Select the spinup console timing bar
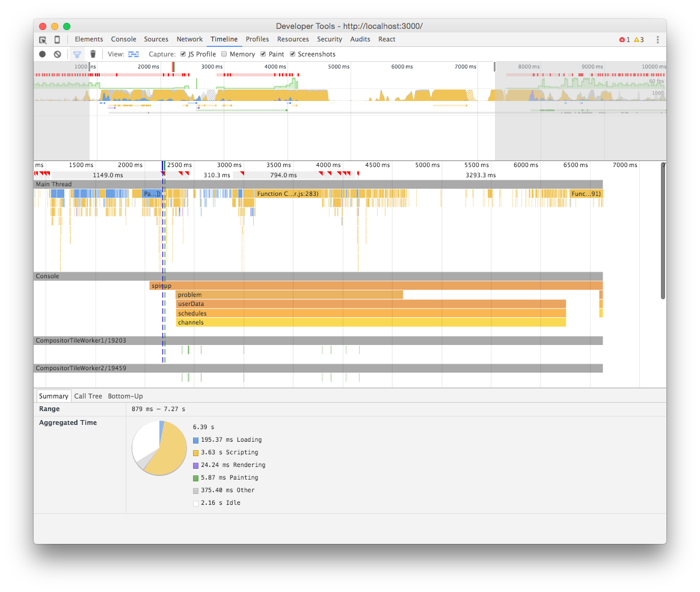The image size is (700, 592). click(x=376, y=285)
